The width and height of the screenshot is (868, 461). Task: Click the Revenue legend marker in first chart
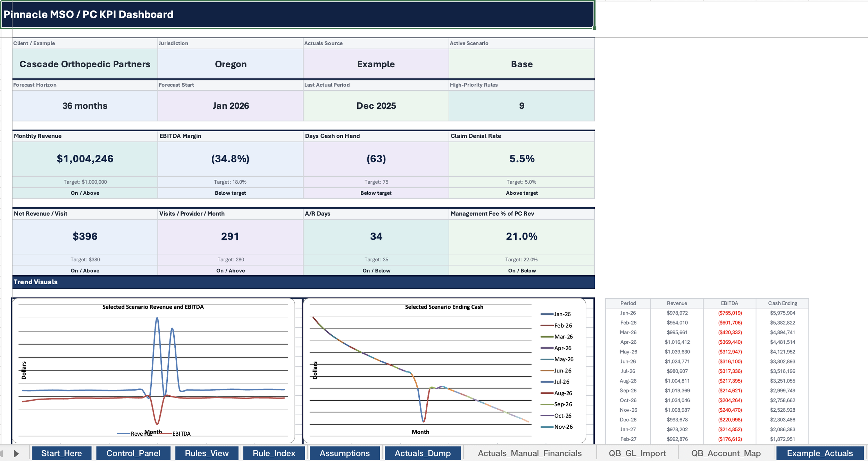point(124,434)
